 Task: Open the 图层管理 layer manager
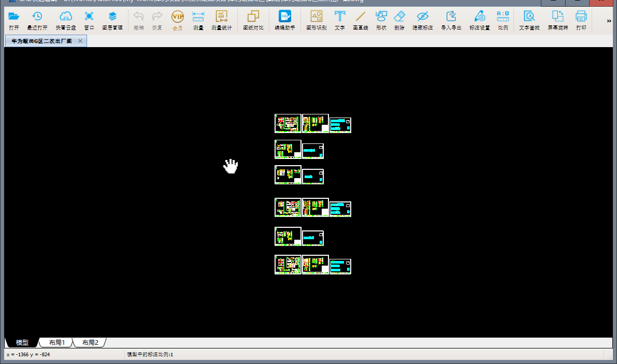pos(112,20)
